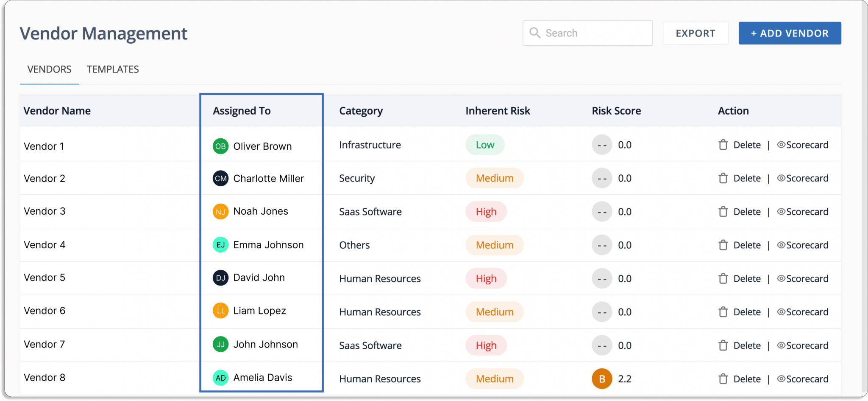Click the Delete text for Vendor 7
868x401 pixels.
pyautogui.click(x=747, y=345)
